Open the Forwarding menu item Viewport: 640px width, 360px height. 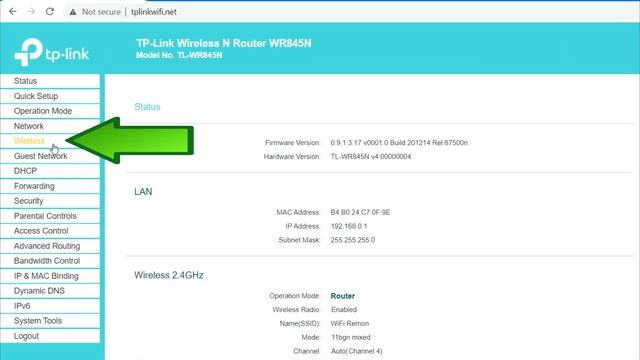(50, 186)
